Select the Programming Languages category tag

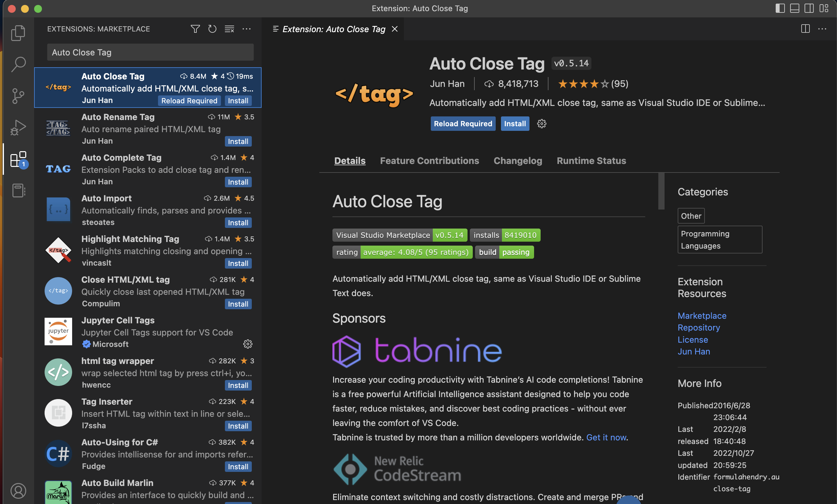720,239
